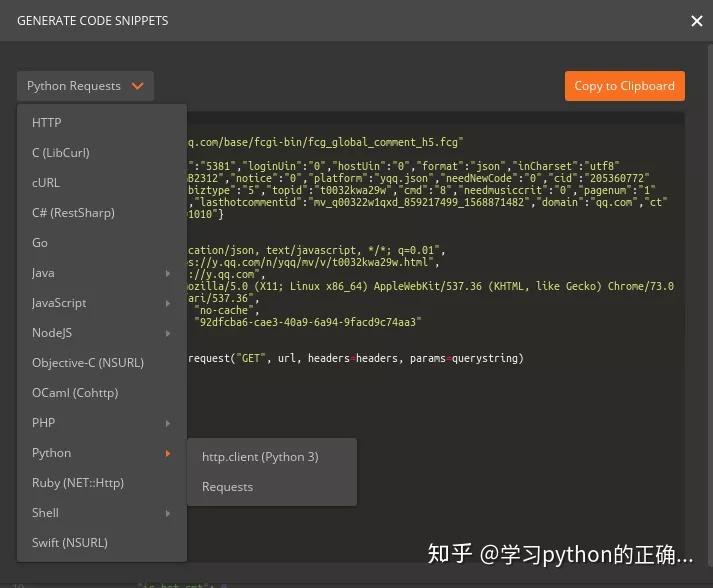713x588 pixels.
Task: Click the t0032kwa29w.html referer line
Action: [314, 262]
